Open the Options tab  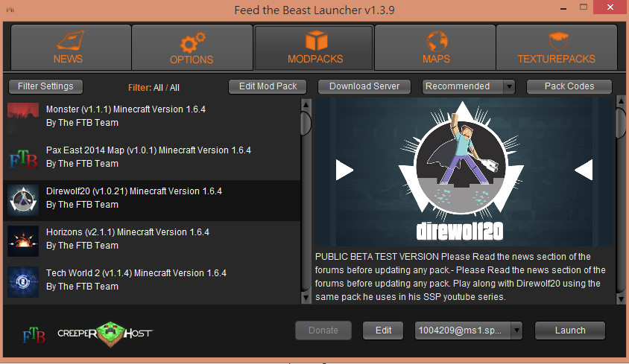click(x=191, y=48)
